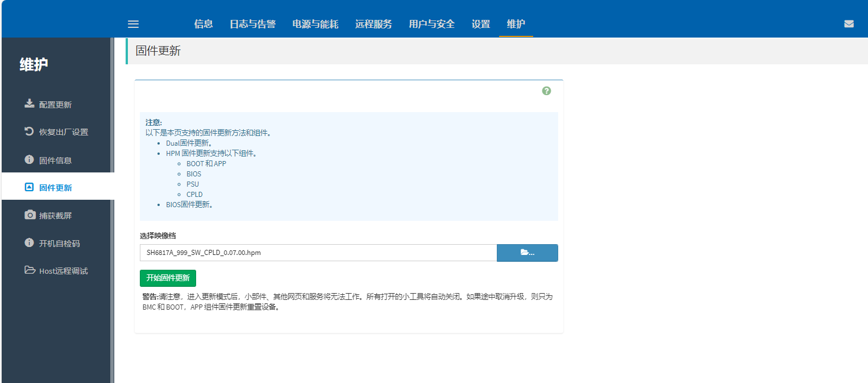Click the green help question mark icon

pyautogui.click(x=546, y=91)
